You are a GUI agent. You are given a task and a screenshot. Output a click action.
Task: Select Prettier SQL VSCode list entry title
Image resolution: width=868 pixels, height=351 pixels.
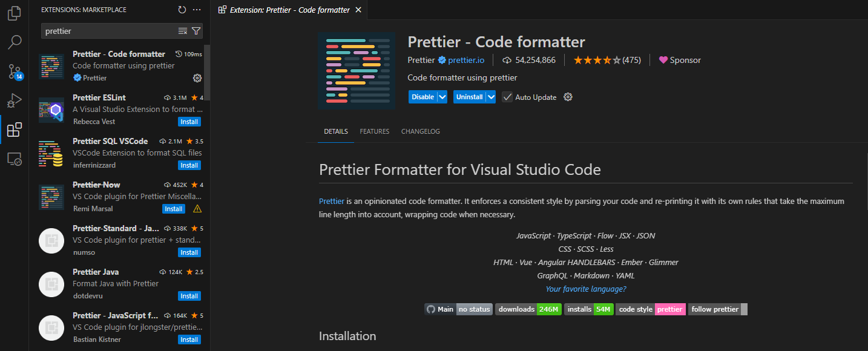(x=110, y=141)
